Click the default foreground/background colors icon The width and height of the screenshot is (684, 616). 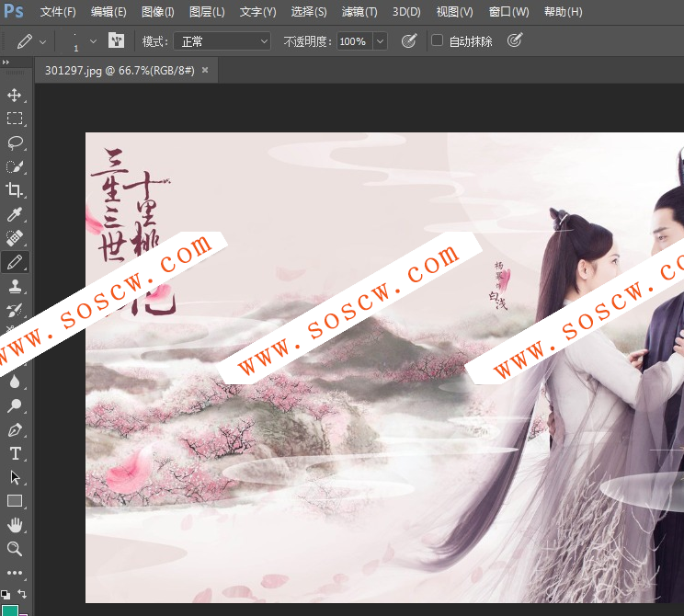(x=6, y=594)
